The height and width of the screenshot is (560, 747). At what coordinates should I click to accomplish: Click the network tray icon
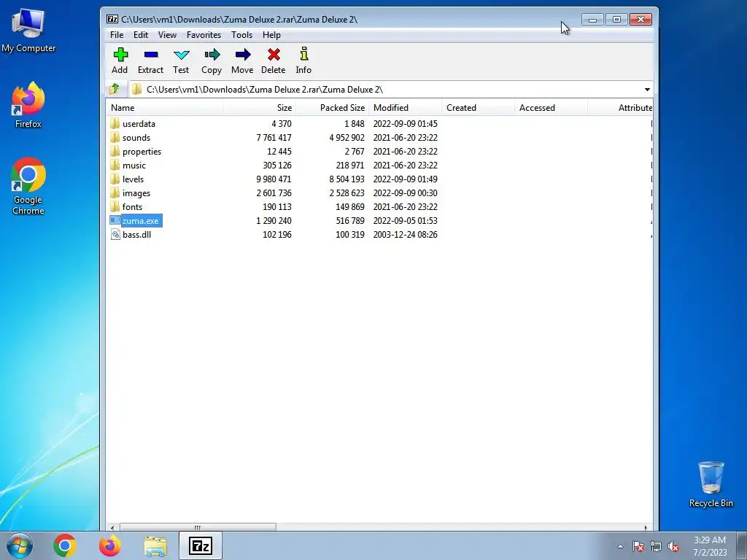tap(656, 546)
